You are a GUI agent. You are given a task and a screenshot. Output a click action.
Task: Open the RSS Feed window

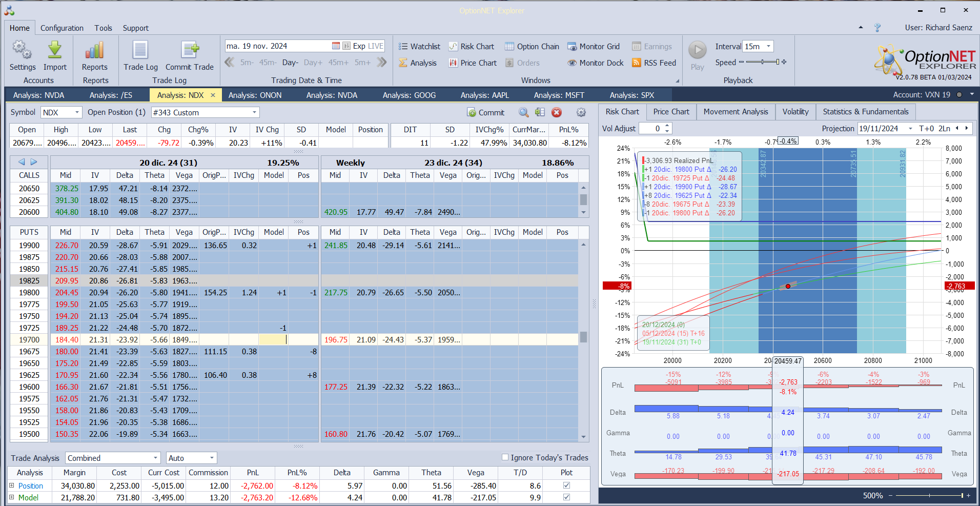point(654,63)
